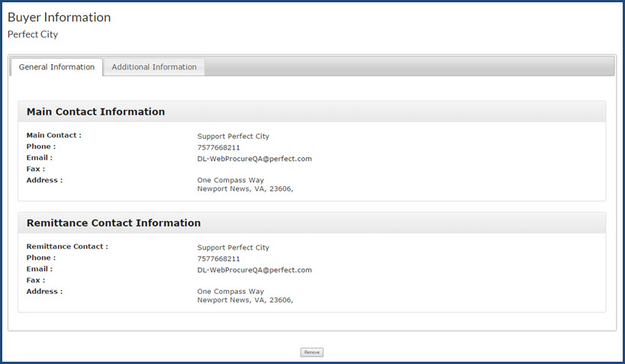Select the remittance contact phone number value

(x=218, y=259)
